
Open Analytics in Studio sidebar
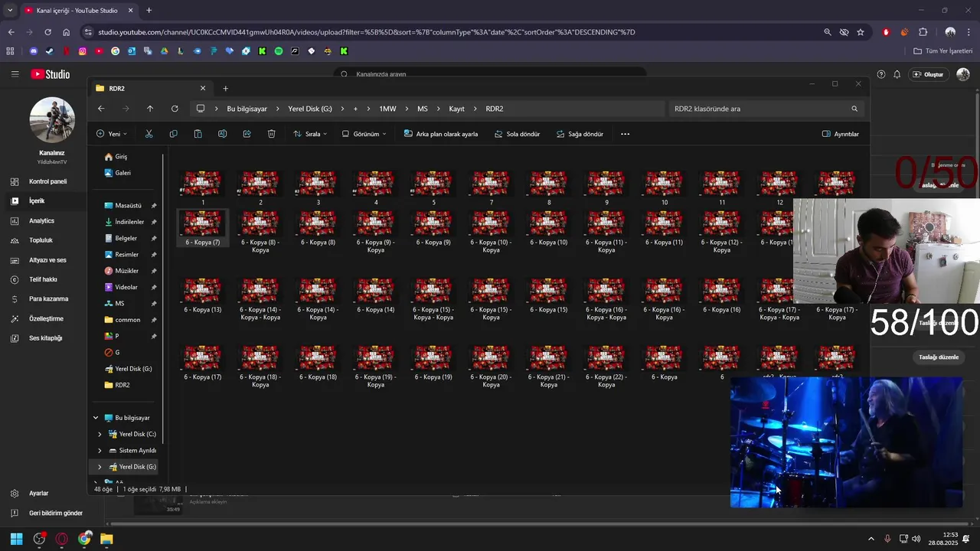pyautogui.click(x=43, y=220)
